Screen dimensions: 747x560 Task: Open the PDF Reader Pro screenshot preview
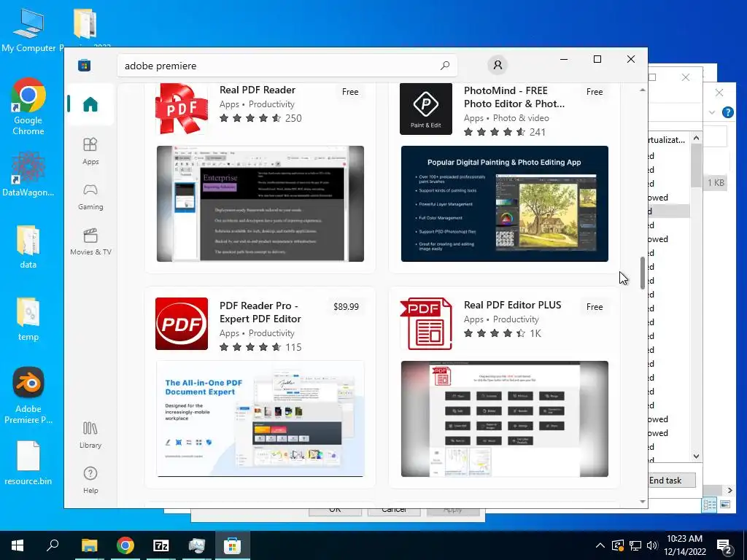260,419
